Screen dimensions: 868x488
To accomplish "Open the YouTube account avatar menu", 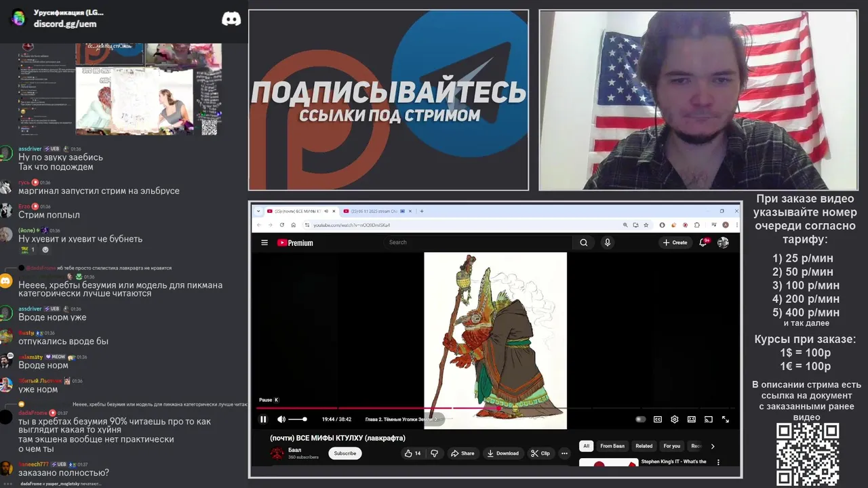I will click(724, 243).
